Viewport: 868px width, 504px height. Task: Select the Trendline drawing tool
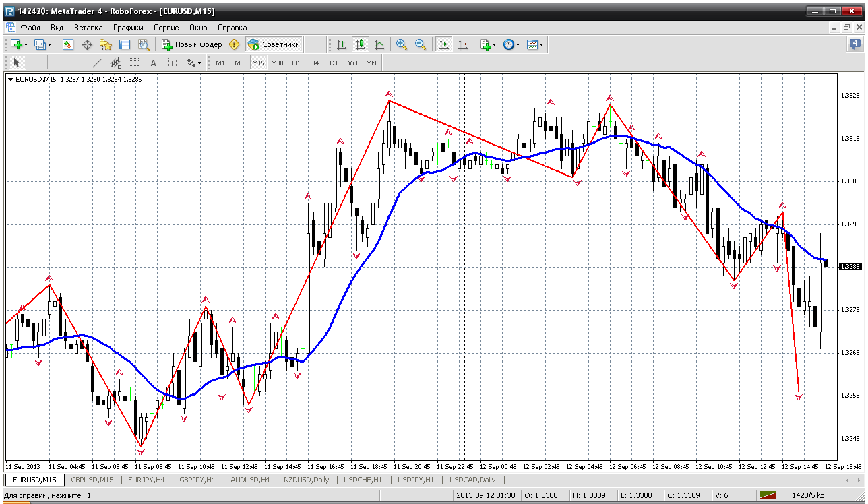click(x=96, y=63)
